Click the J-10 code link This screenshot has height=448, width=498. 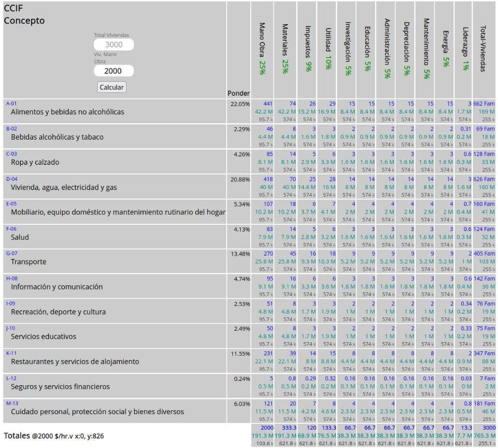coord(11,328)
